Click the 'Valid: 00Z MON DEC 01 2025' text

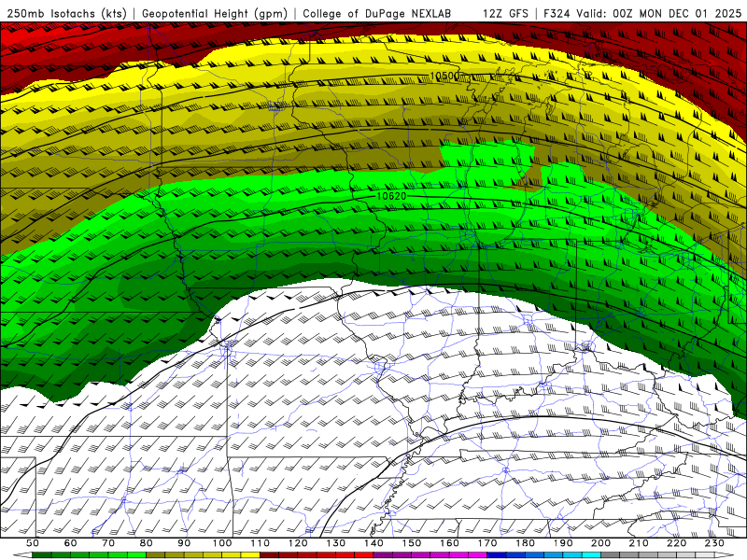pos(659,13)
